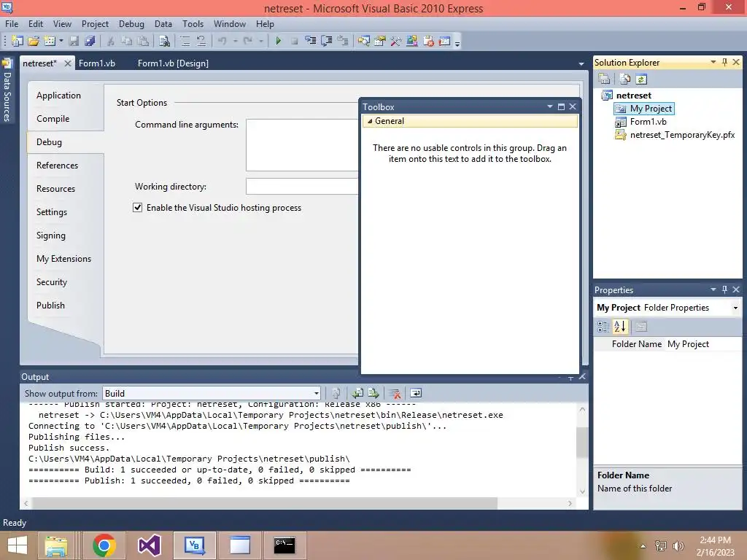
Task: Open Show output from Build dropdown
Action: coord(317,393)
